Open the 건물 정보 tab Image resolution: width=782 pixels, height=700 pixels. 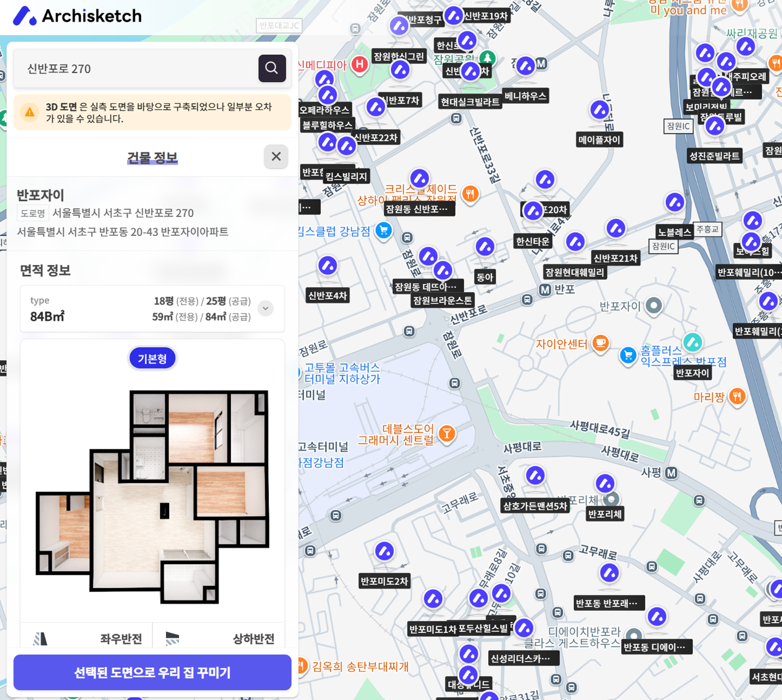[x=153, y=157]
